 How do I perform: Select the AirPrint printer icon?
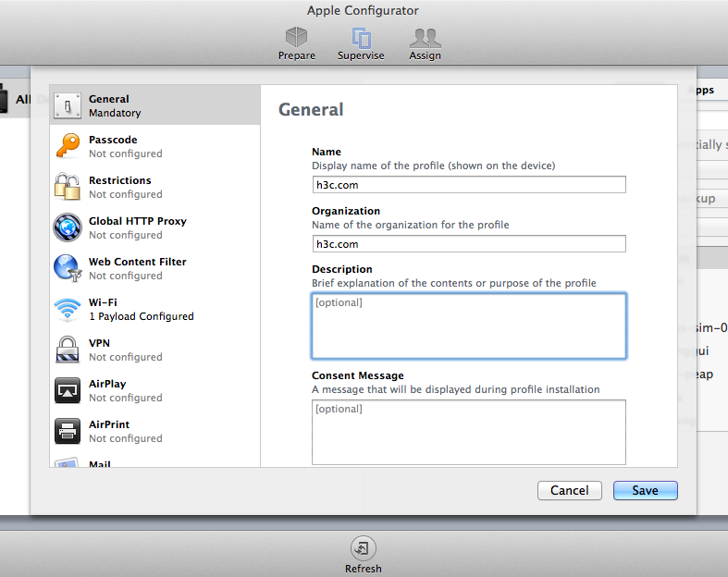click(68, 431)
